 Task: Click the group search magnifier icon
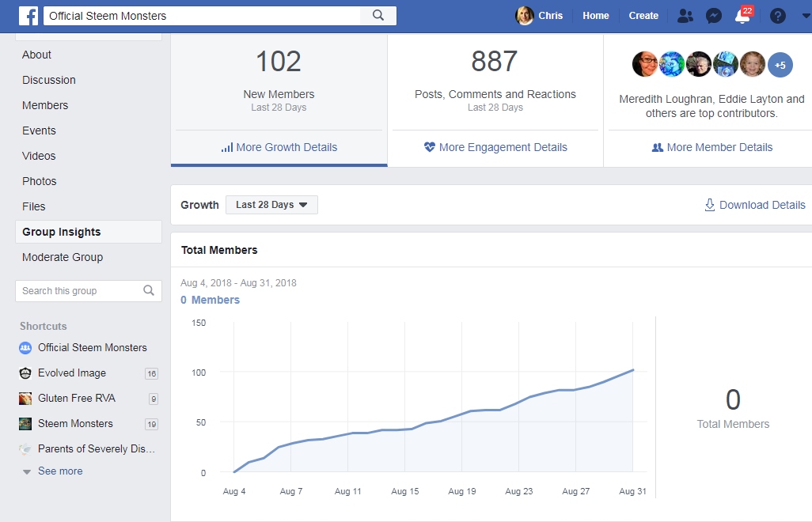[x=149, y=291]
